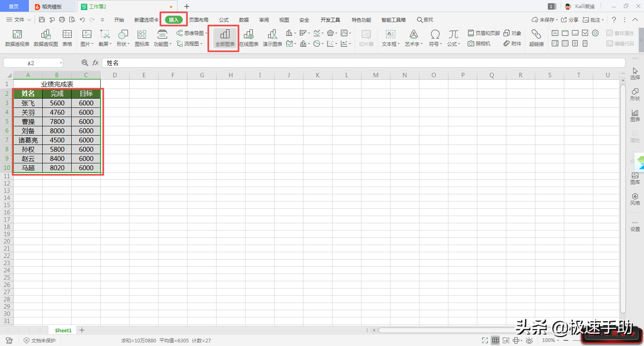Insert an 附件 attachment
This screenshot has height=346, width=644.
coord(512,43)
